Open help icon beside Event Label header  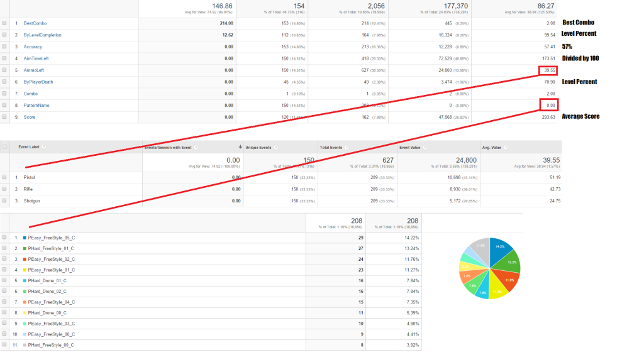[x=43, y=147]
